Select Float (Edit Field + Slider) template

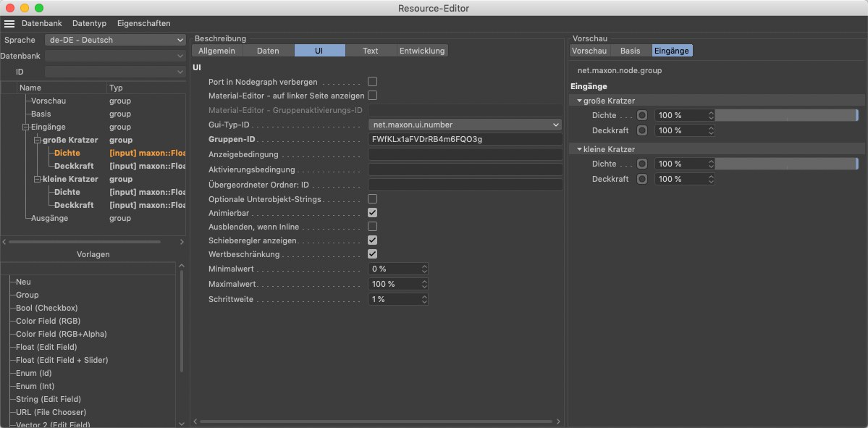tap(62, 360)
